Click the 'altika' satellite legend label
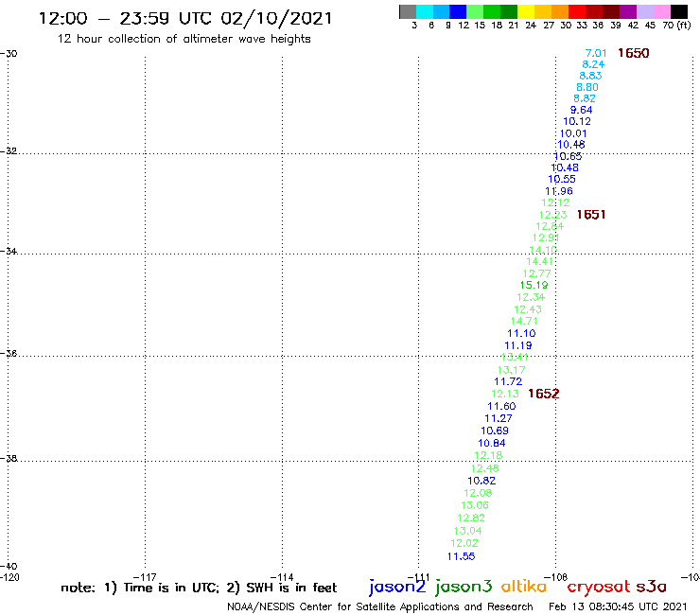Screen dimensions: 700x615 click(x=524, y=587)
